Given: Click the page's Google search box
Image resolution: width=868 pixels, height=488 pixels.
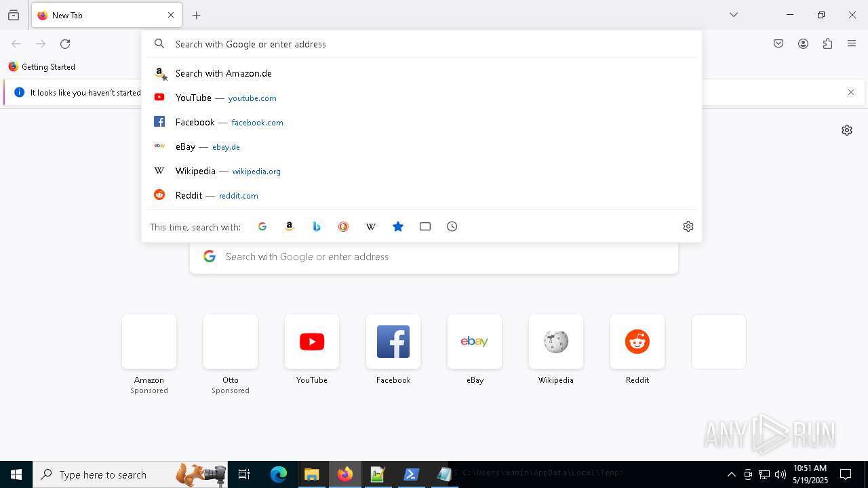Looking at the screenshot, I should coord(434,257).
